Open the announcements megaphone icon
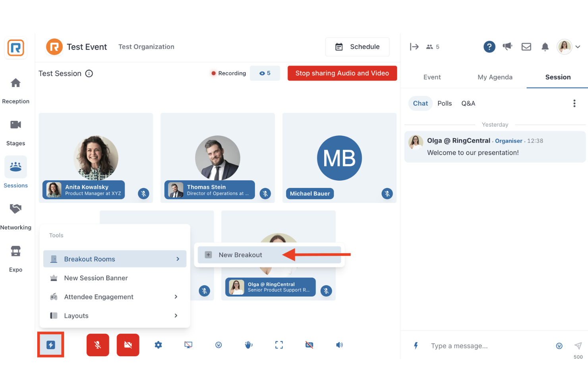The image size is (588, 392). click(x=507, y=46)
